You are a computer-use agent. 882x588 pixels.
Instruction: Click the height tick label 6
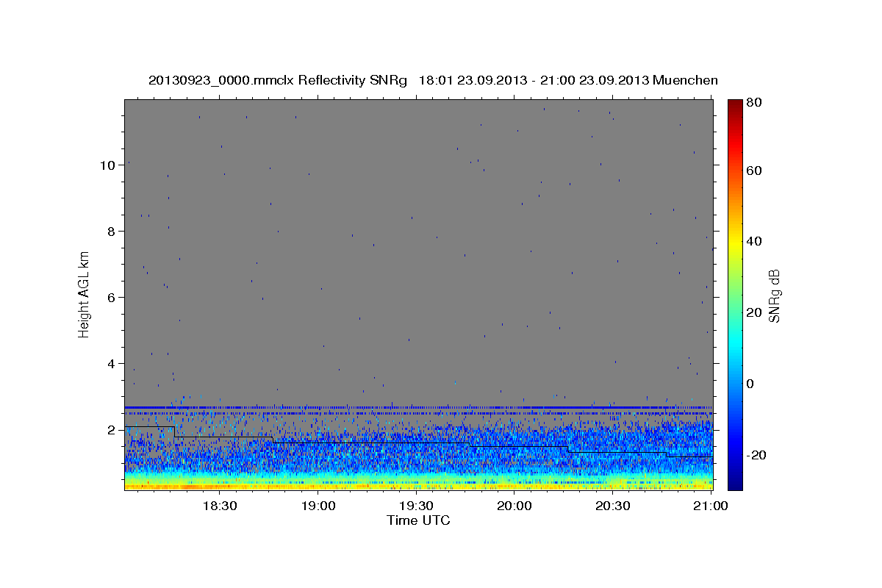tap(112, 298)
